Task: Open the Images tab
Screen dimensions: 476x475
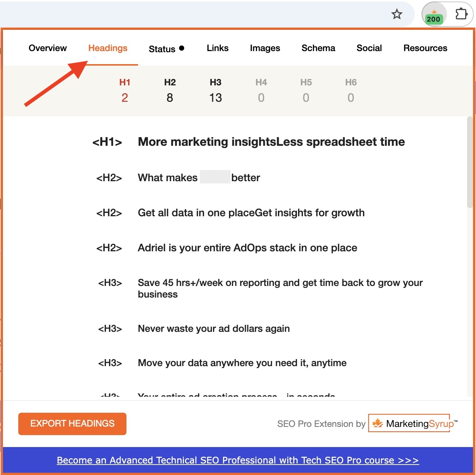Action: pos(265,48)
